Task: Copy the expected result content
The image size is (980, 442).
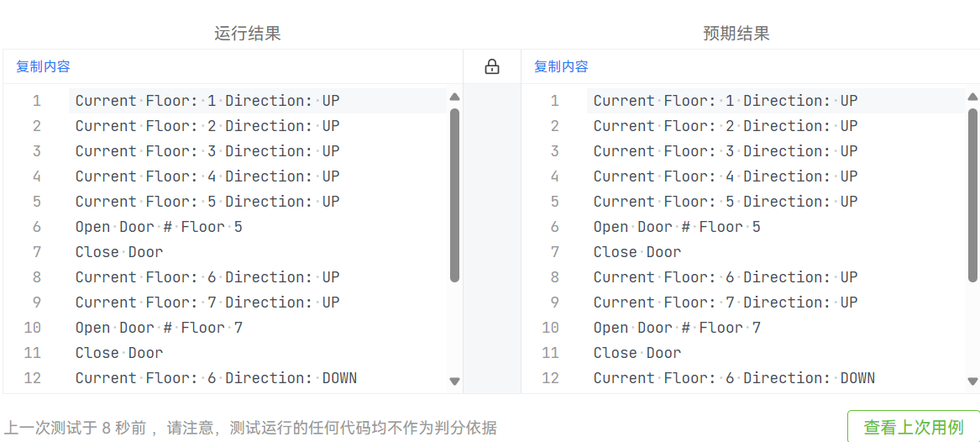Action: [561, 67]
